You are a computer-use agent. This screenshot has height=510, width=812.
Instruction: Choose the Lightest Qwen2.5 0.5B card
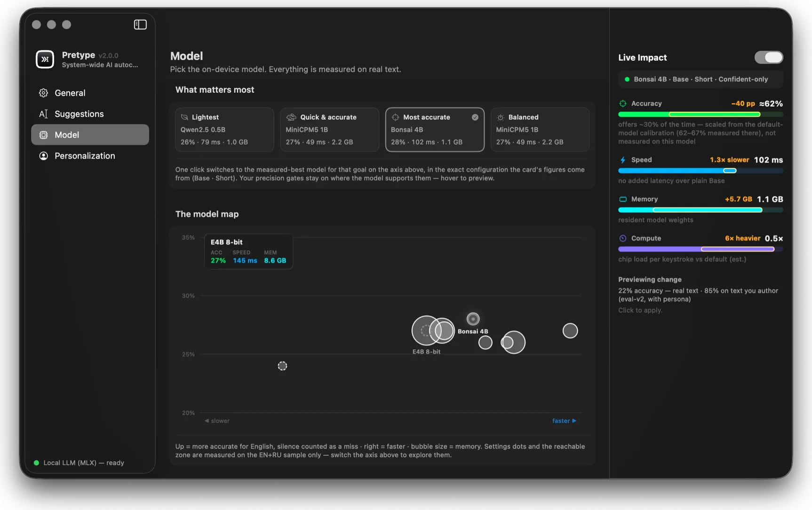(x=224, y=130)
